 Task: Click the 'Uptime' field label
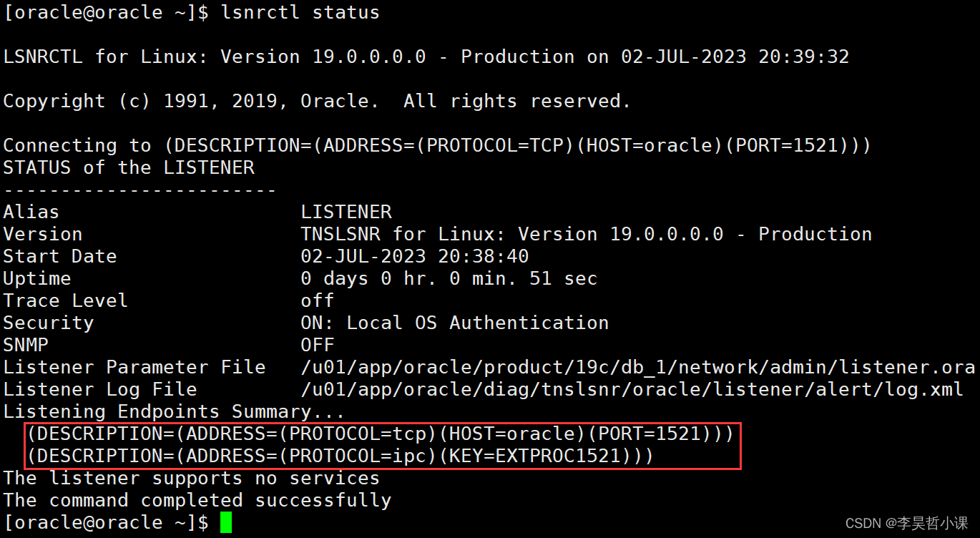point(37,279)
